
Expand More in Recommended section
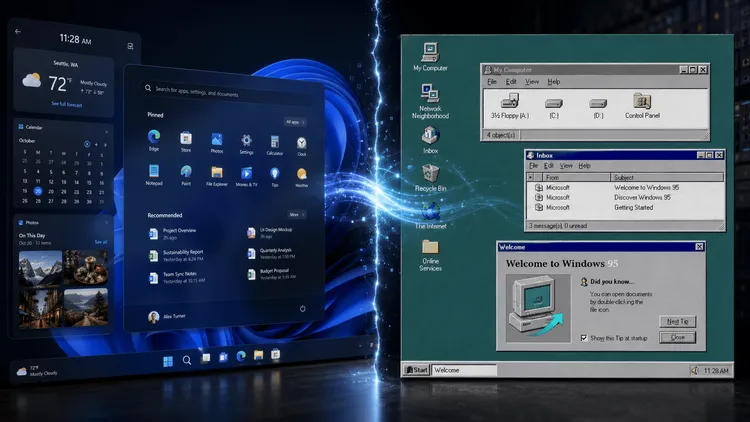click(297, 215)
